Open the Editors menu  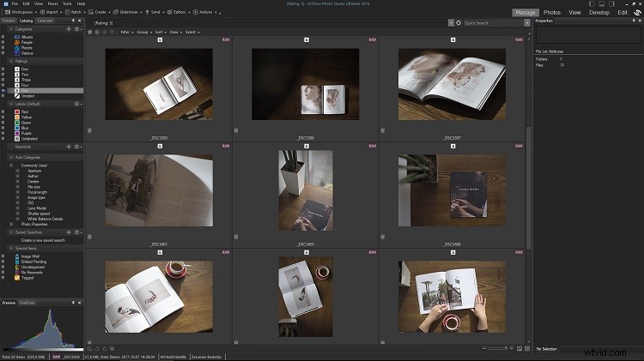(179, 12)
